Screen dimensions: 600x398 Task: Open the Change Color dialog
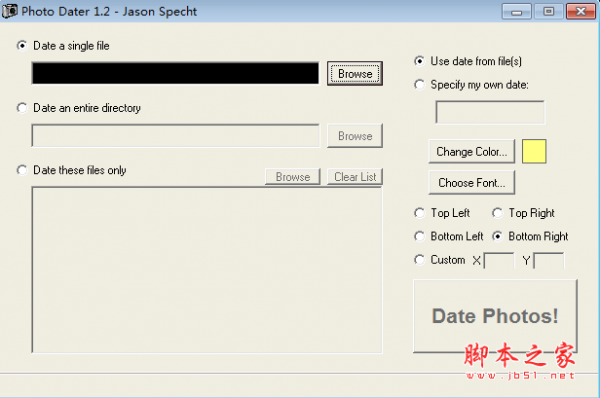(471, 152)
